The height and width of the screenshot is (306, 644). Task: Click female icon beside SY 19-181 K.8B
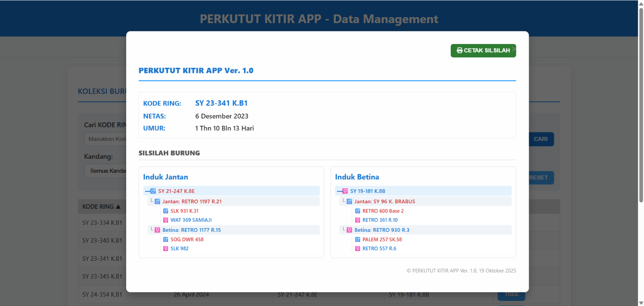tap(345, 191)
